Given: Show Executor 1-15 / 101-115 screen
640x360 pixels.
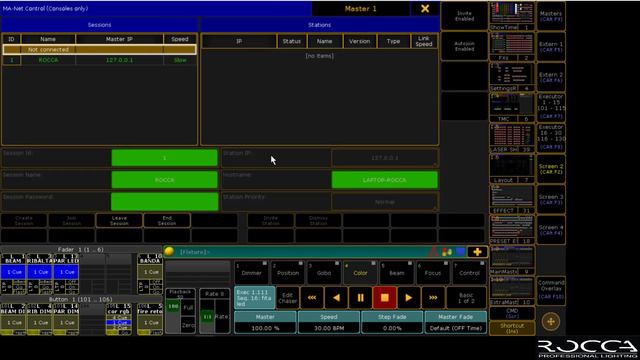Looking at the screenshot, I should [551, 108].
